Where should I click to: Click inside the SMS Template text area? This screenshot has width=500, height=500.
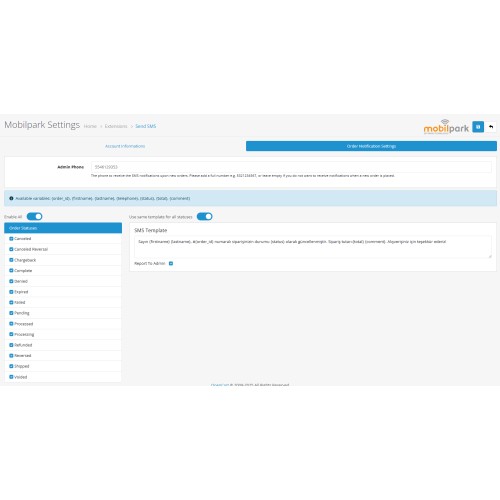click(x=313, y=247)
